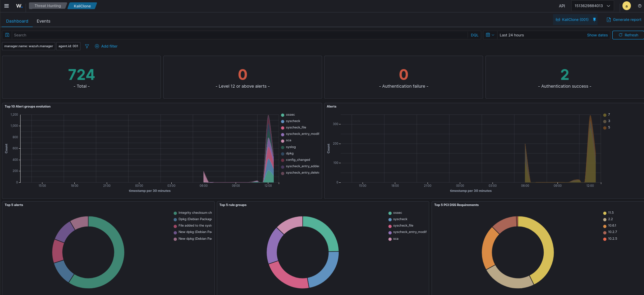Click the saved query icon in search bar

(7, 35)
